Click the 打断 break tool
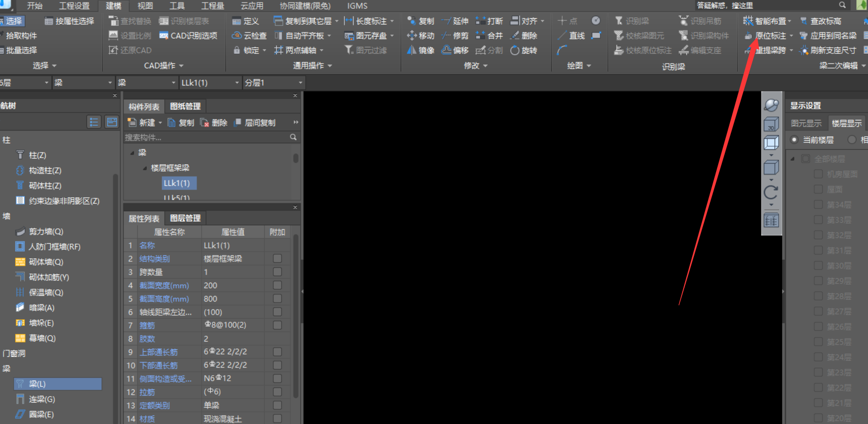 point(489,21)
